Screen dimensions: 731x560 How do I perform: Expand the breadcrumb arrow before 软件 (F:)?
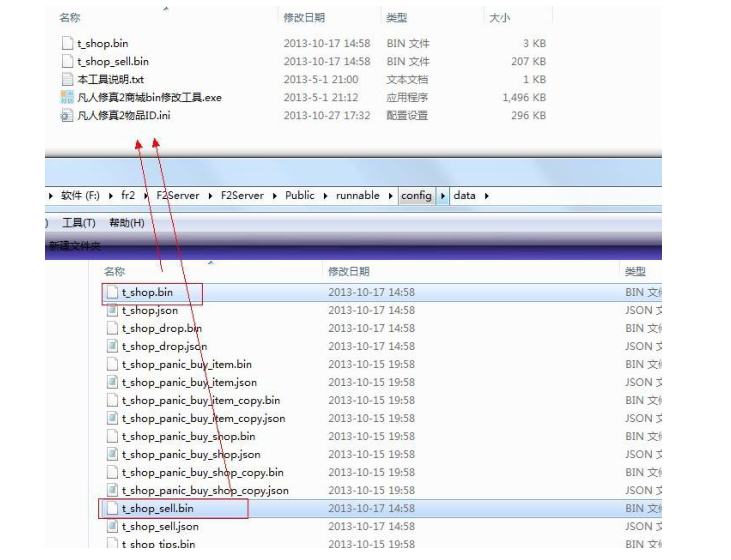pyautogui.click(x=50, y=196)
